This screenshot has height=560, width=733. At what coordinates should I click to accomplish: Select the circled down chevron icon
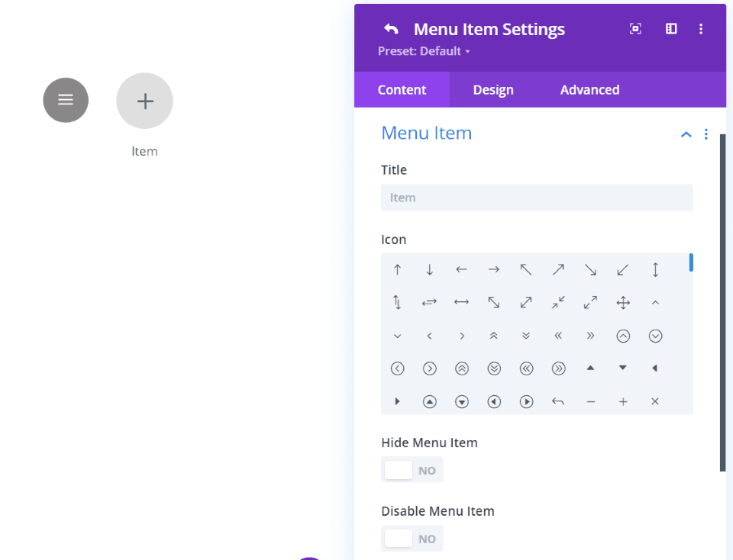point(655,336)
